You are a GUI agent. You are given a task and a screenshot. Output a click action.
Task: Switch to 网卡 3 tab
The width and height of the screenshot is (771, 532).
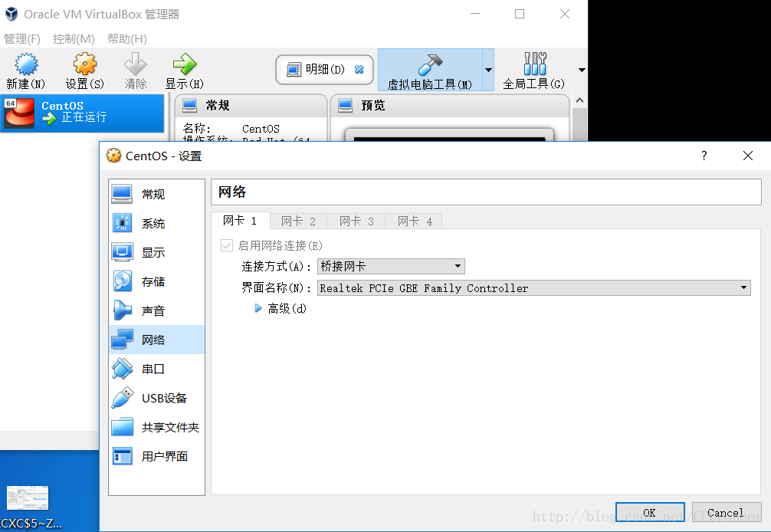pos(356,222)
